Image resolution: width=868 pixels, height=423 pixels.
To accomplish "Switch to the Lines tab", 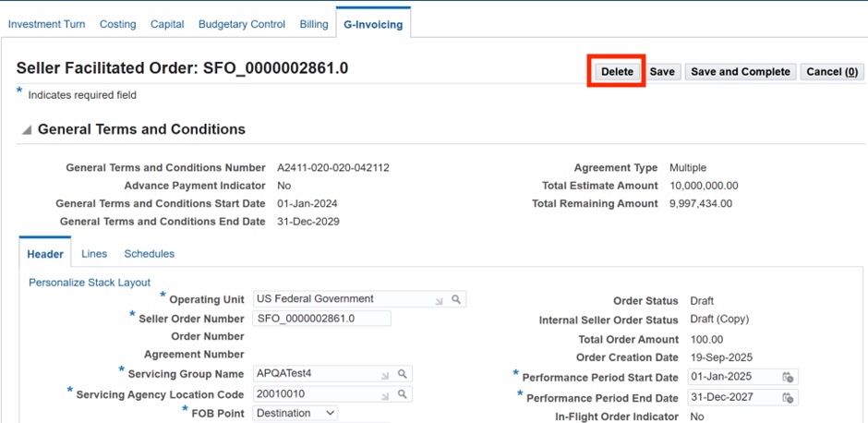I will [x=94, y=254].
